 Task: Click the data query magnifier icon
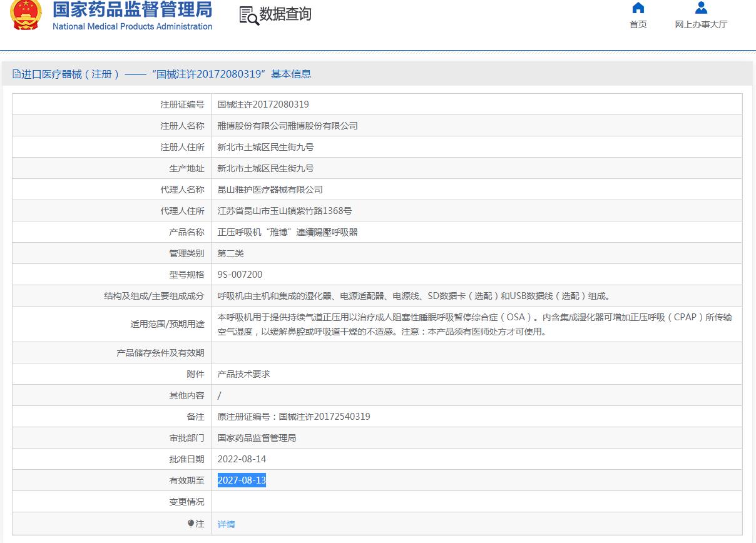point(248,16)
